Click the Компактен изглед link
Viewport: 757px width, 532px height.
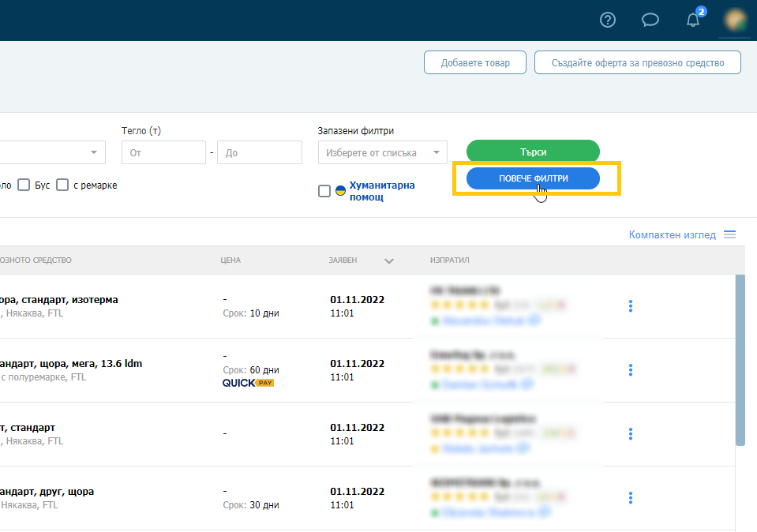click(672, 234)
